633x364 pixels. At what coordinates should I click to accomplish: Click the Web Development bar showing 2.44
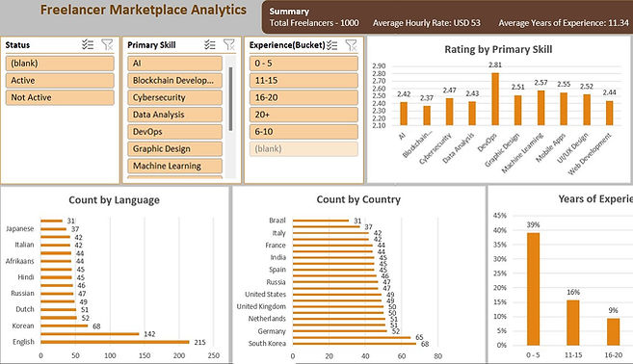coord(610,113)
